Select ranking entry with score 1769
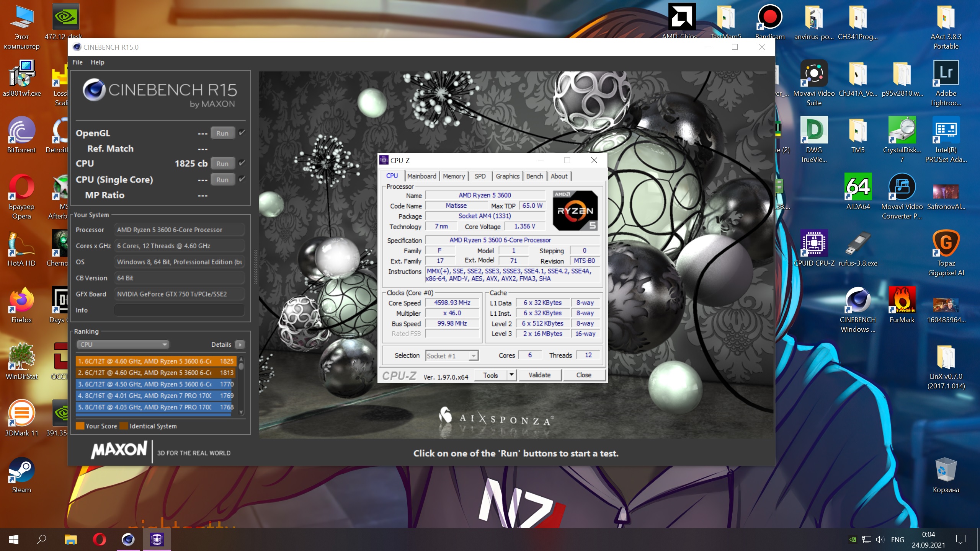980x551 pixels. pos(156,395)
